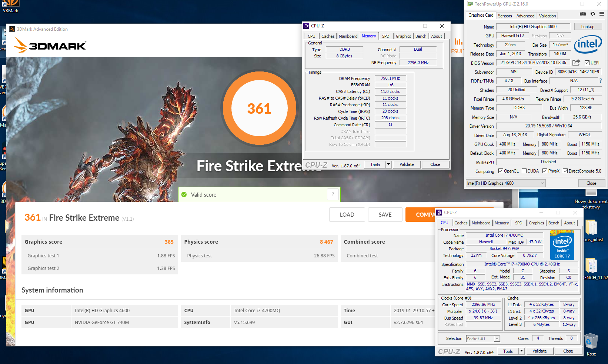Click the BIOS export share icon

pyautogui.click(x=576, y=63)
